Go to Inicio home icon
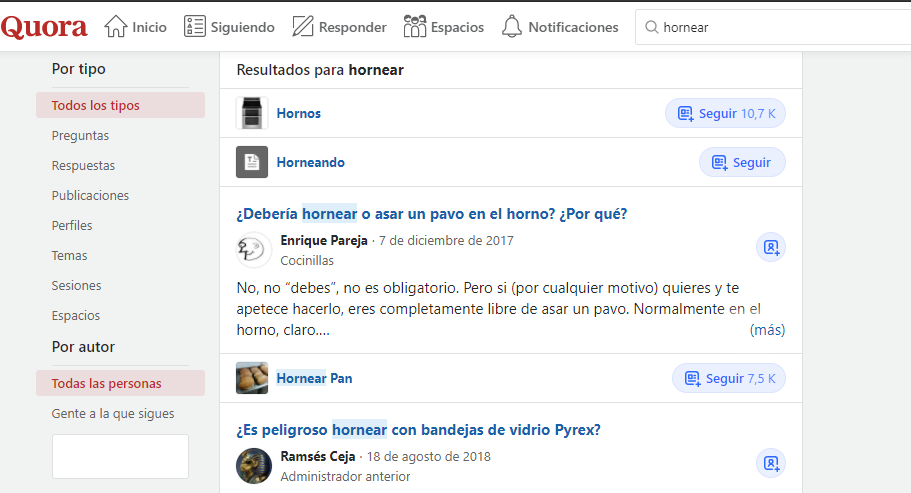Viewport: 911px width, 493px height. [116, 27]
